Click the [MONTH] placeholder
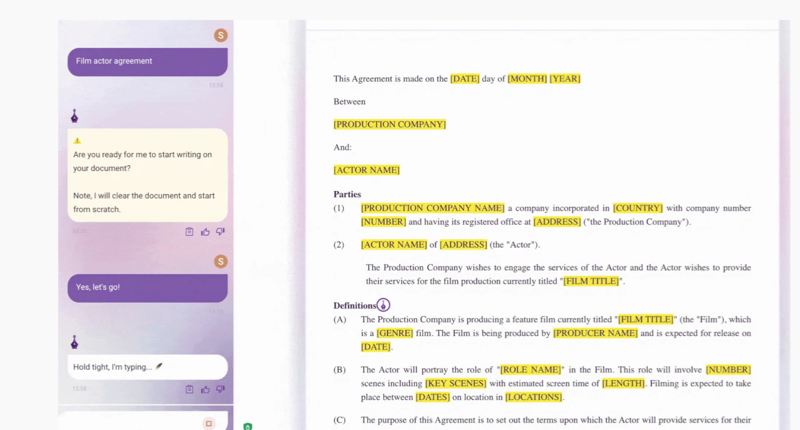 (527, 79)
